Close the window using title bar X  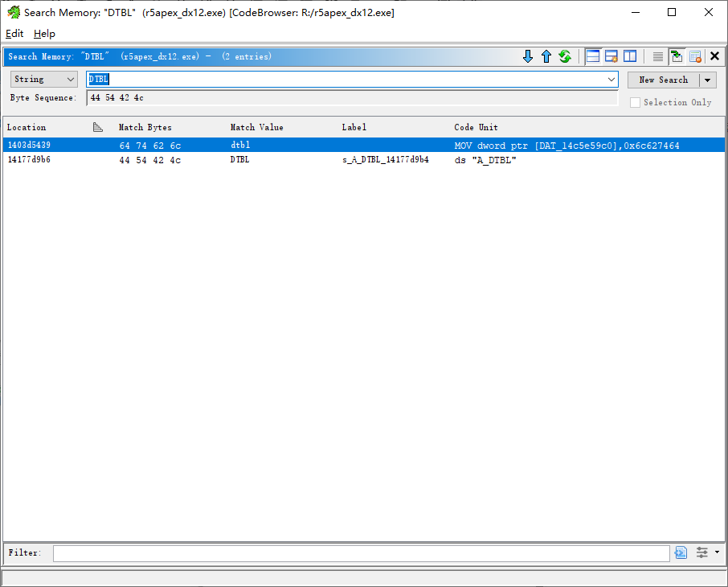(x=709, y=12)
